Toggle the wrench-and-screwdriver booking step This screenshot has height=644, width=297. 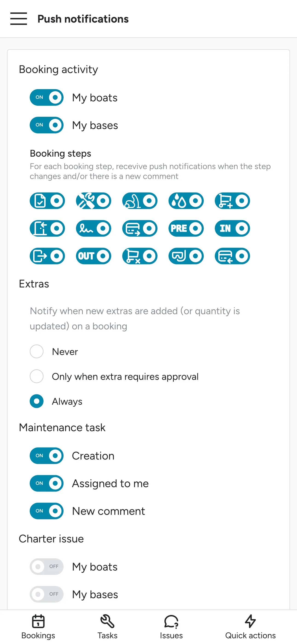pyautogui.click(x=93, y=201)
